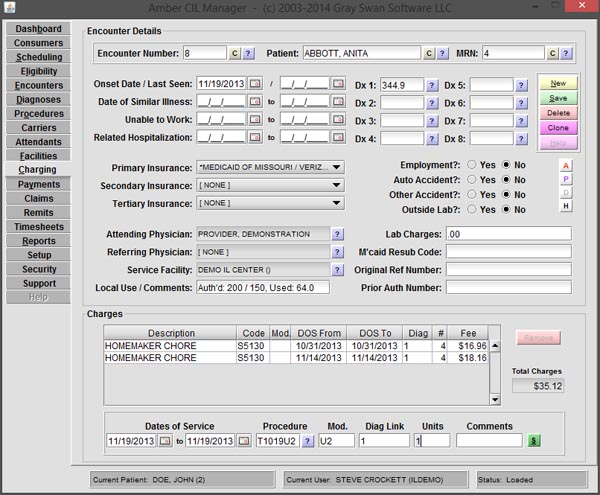
Task: Click the red 'A' color box
Action: [566, 164]
